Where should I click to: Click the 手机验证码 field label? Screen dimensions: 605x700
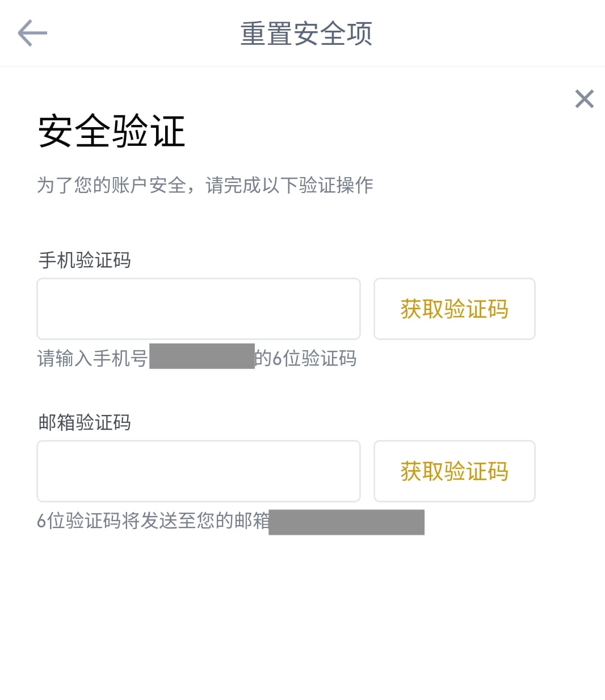85,260
